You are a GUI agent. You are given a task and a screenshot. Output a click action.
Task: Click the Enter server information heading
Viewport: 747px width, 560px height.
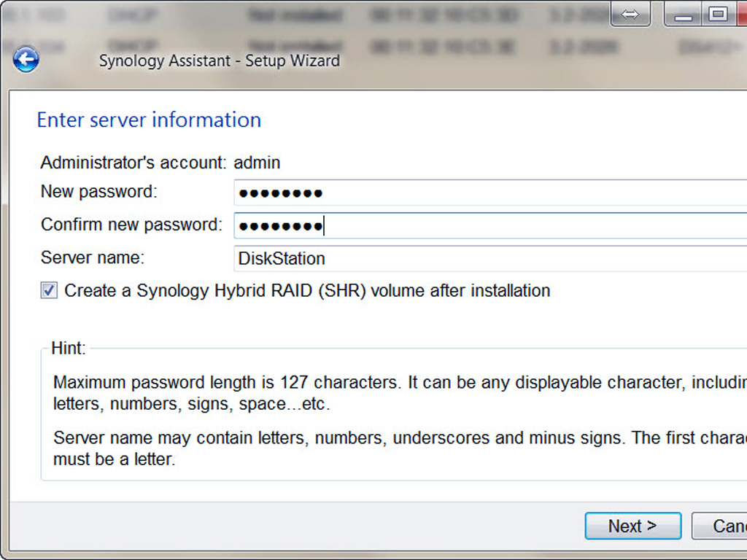[x=149, y=120]
